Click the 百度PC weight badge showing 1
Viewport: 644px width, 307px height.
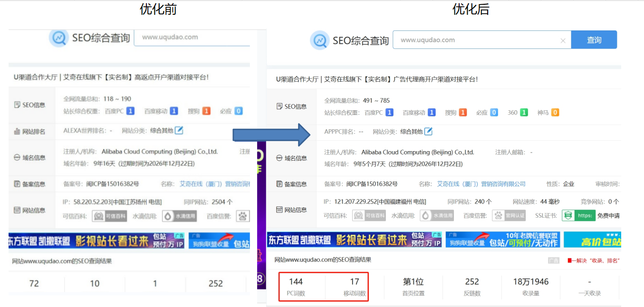click(x=390, y=112)
